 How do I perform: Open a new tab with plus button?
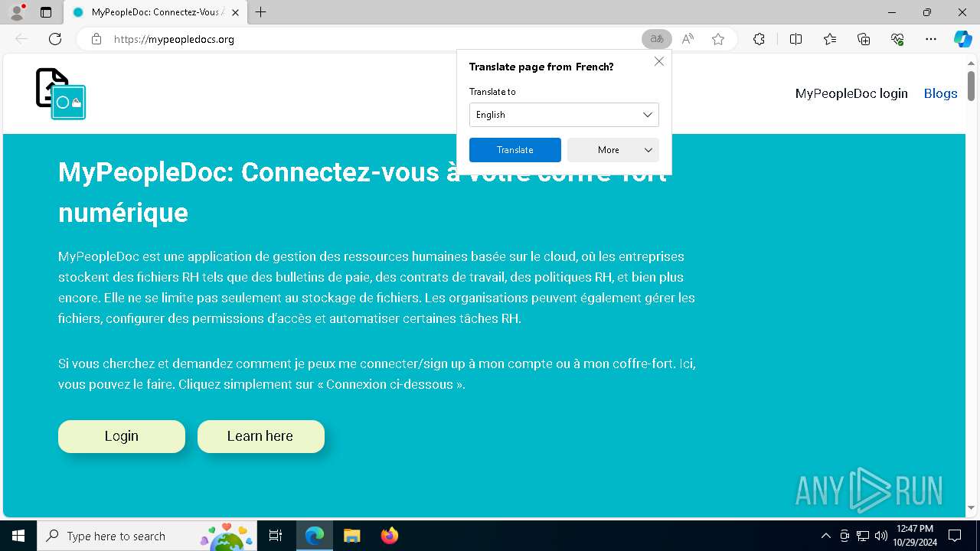(261, 12)
